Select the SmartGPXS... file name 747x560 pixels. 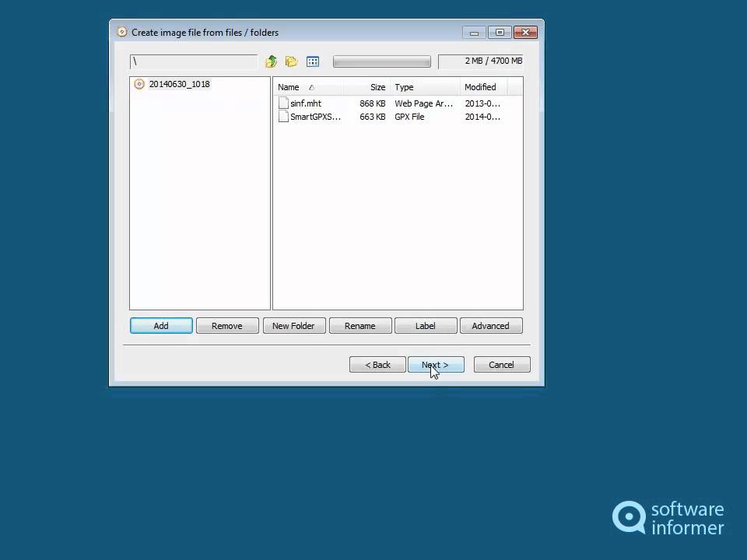(315, 117)
